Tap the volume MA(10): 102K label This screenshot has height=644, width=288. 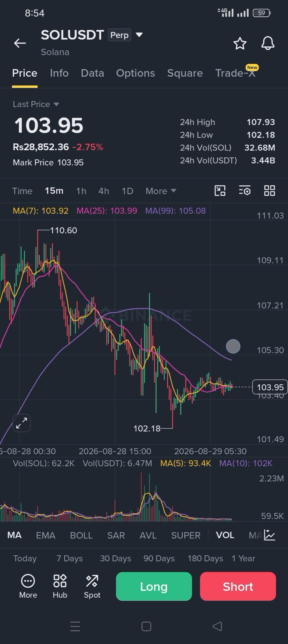[x=246, y=463]
